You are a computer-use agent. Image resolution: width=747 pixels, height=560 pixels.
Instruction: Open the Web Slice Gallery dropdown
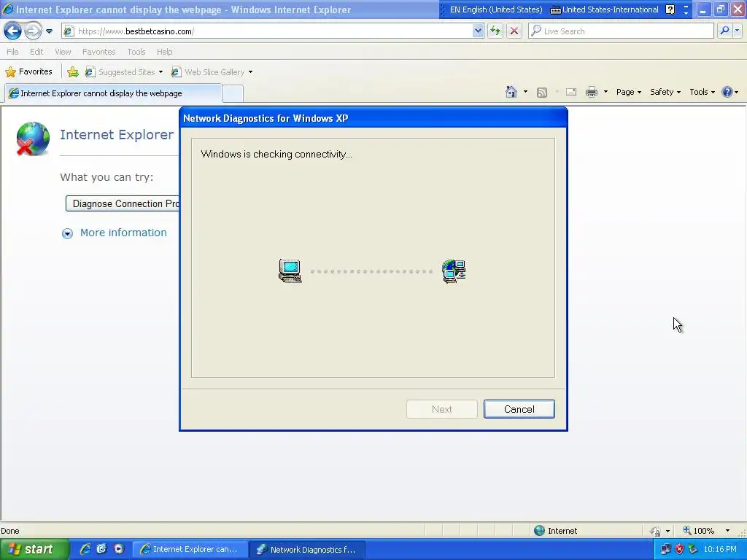(212, 72)
